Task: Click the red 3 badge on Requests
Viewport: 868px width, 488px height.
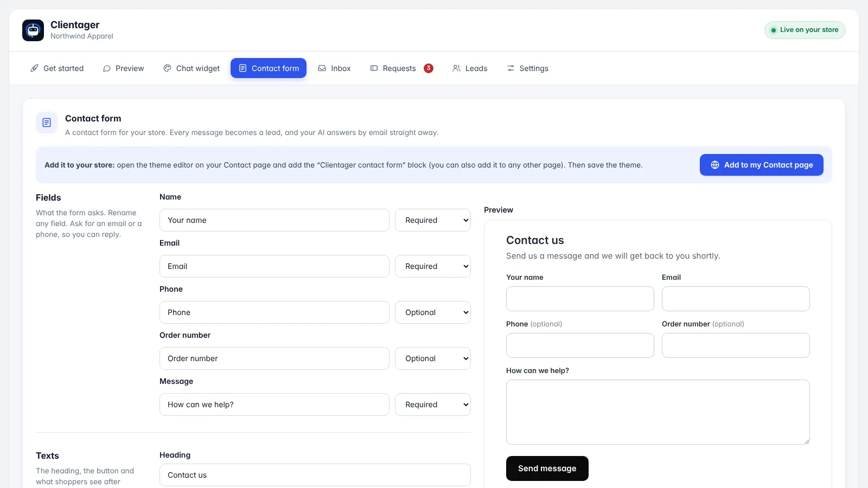Action: [x=429, y=68]
